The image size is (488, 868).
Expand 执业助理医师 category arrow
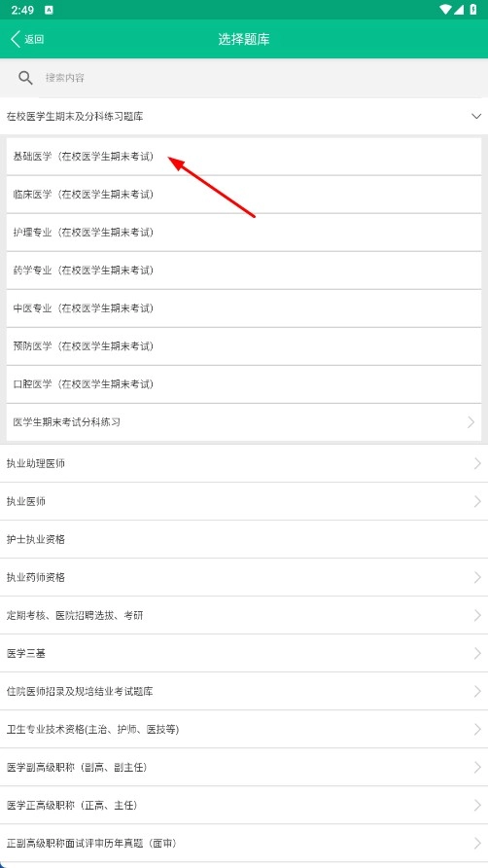(477, 464)
